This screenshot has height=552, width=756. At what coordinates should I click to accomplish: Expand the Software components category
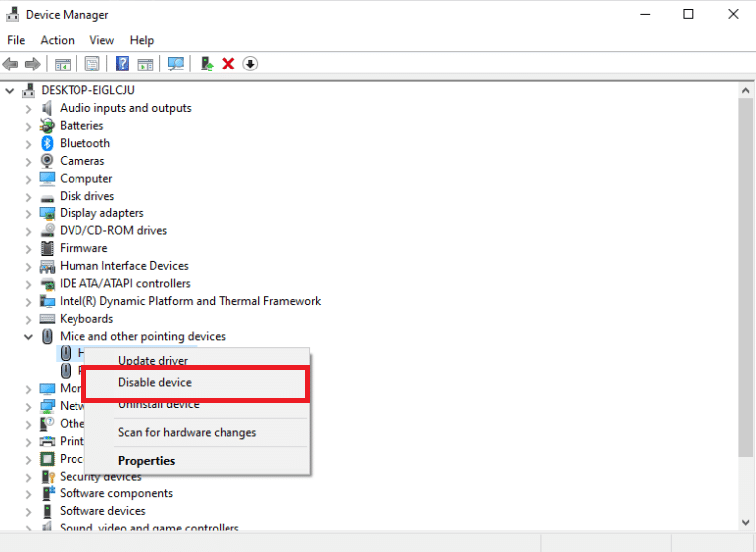click(28, 494)
